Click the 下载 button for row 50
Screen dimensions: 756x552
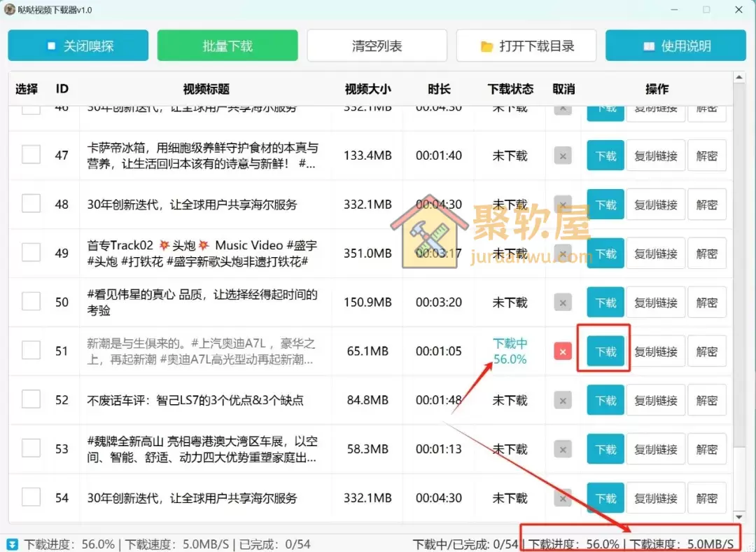pyautogui.click(x=605, y=302)
